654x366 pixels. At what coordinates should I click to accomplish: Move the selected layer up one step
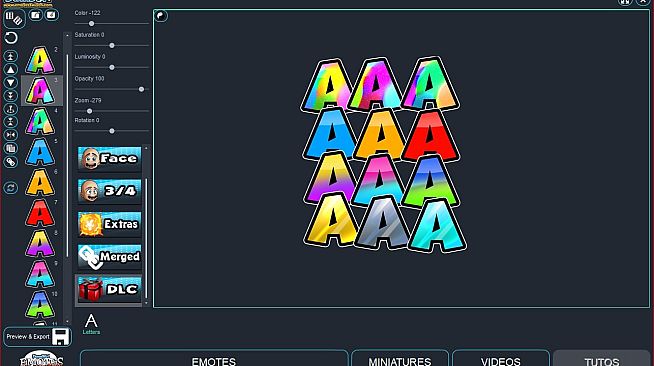tap(11, 69)
